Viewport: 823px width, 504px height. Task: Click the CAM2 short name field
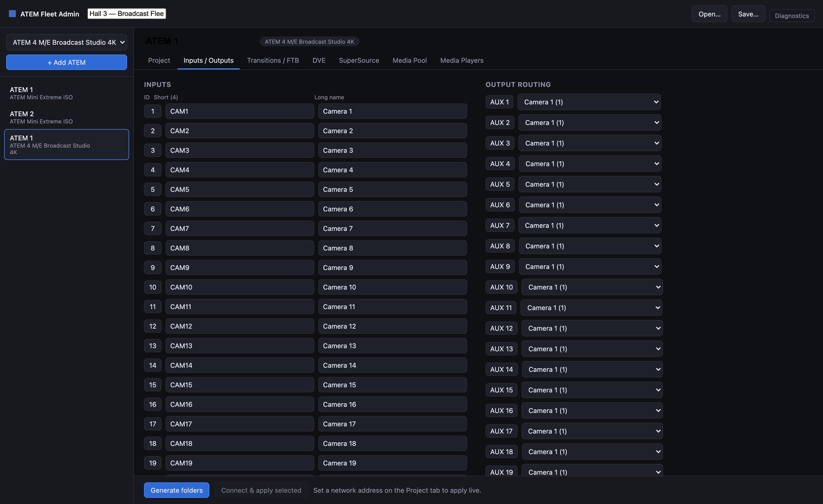[x=239, y=131]
